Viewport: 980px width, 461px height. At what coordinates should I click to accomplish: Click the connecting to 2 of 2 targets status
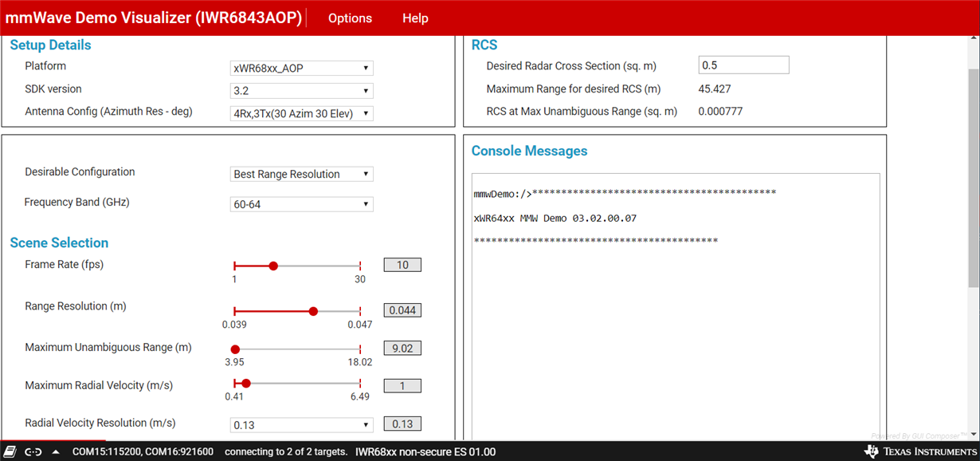click(285, 451)
